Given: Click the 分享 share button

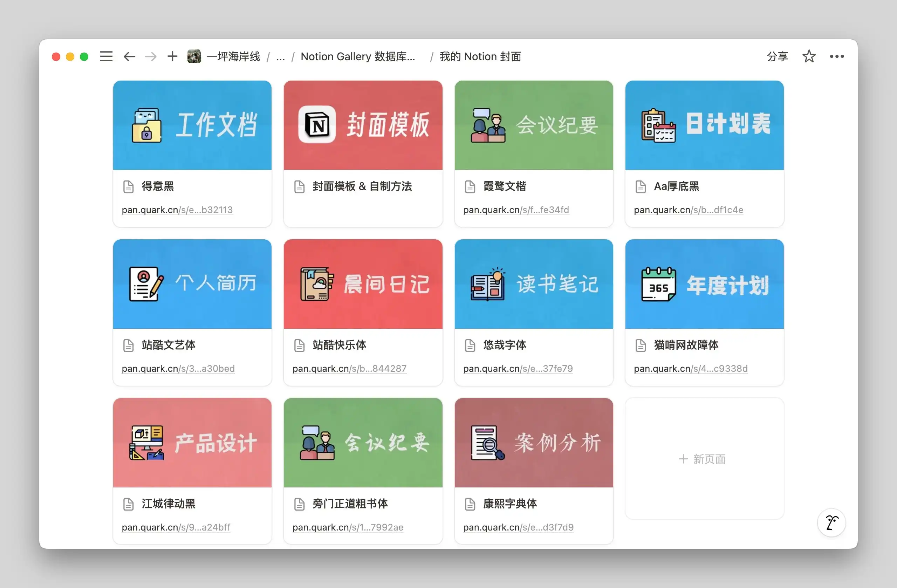Looking at the screenshot, I should click(777, 56).
